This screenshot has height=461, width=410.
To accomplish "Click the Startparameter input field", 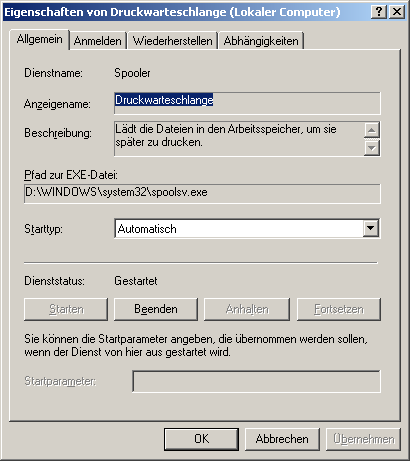I will [x=256, y=381].
